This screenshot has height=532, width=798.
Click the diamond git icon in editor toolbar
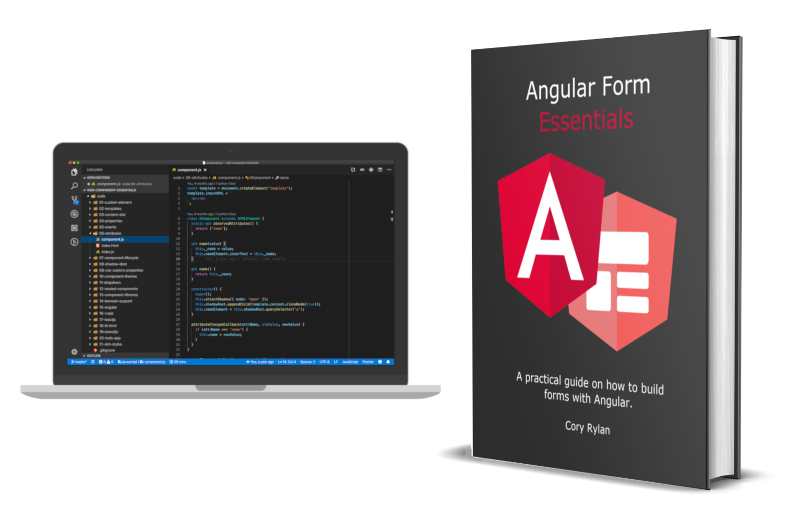(x=371, y=170)
